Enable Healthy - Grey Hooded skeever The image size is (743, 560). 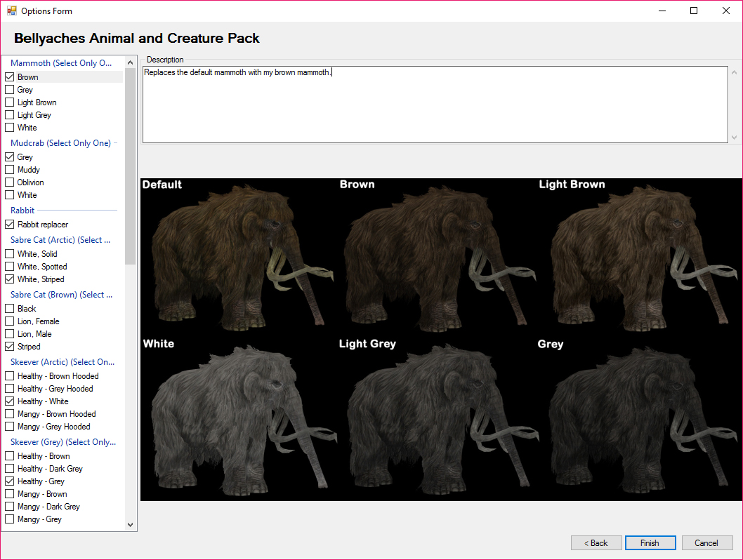click(x=9, y=389)
